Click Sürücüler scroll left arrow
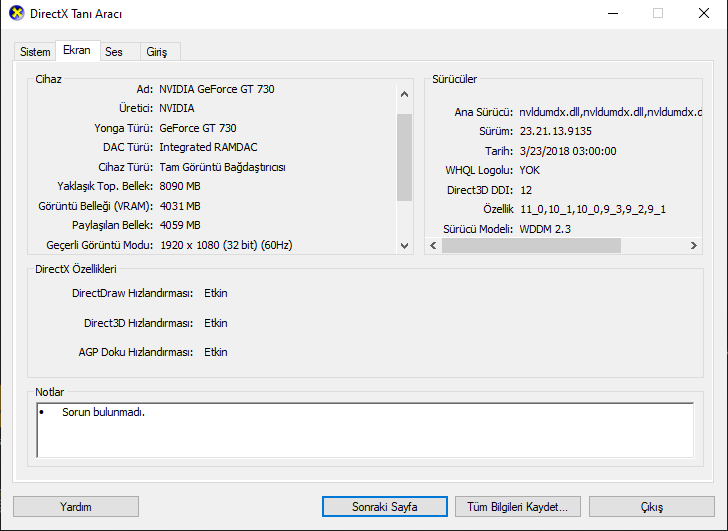The image size is (728, 531). 433,246
